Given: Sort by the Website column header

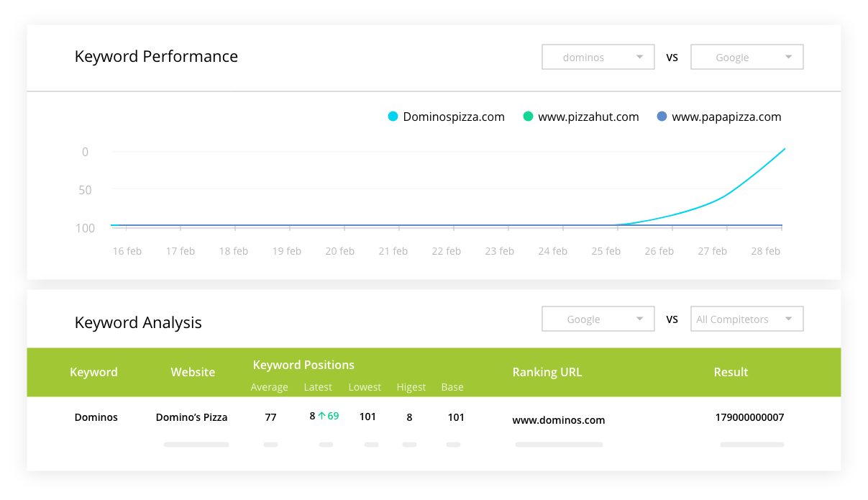Looking at the screenshot, I should [x=193, y=372].
